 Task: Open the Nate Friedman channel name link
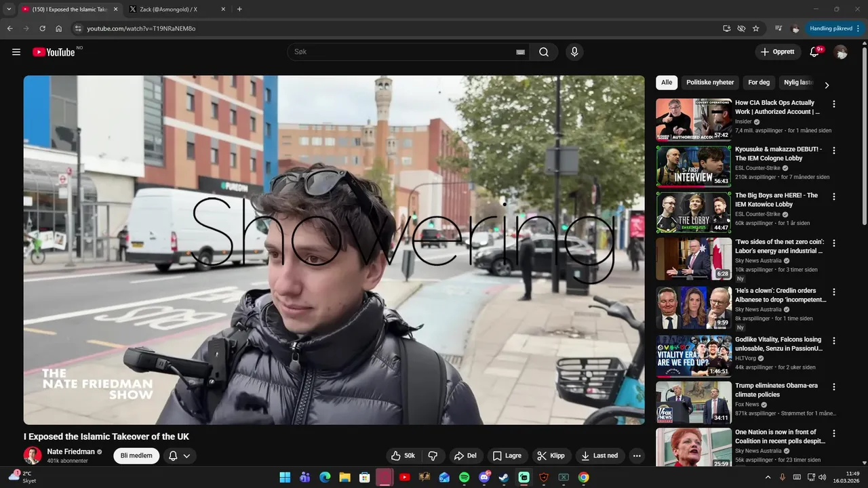pos(71,452)
